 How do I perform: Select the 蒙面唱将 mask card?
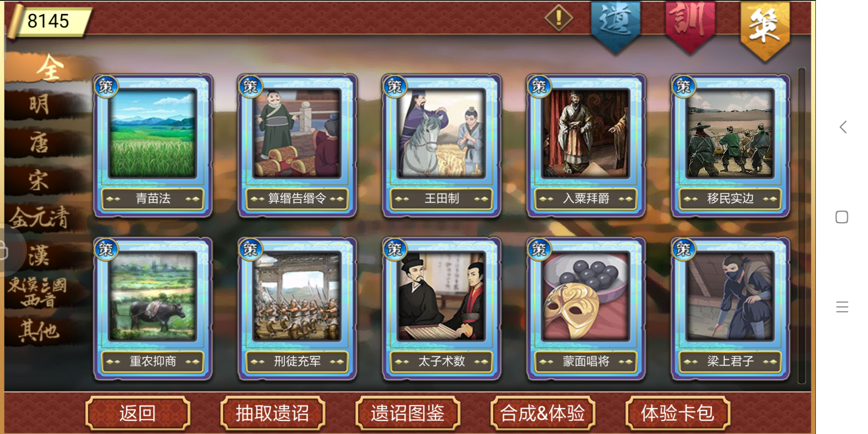point(586,308)
